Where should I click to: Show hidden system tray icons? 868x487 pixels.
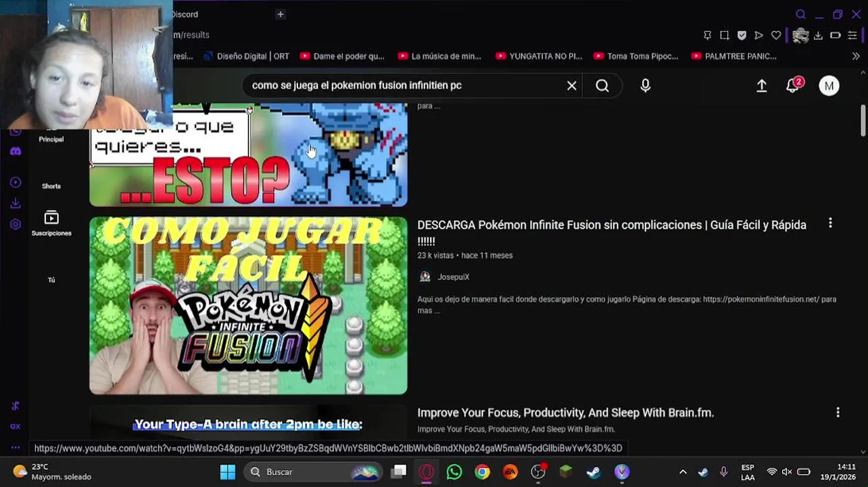(x=683, y=471)
